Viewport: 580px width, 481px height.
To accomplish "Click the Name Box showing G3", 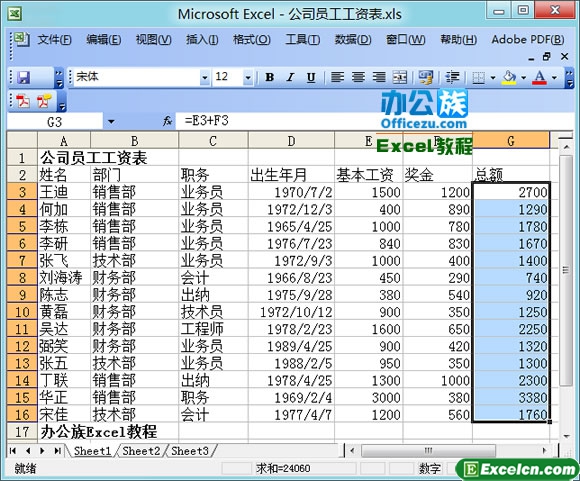I will click(x=54, y=121).
